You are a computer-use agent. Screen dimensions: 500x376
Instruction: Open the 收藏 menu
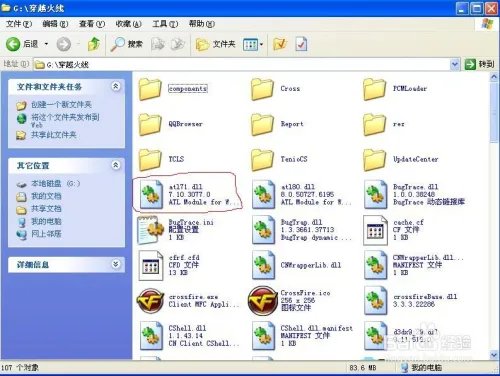pyautogui.click(x=128, y=24)
